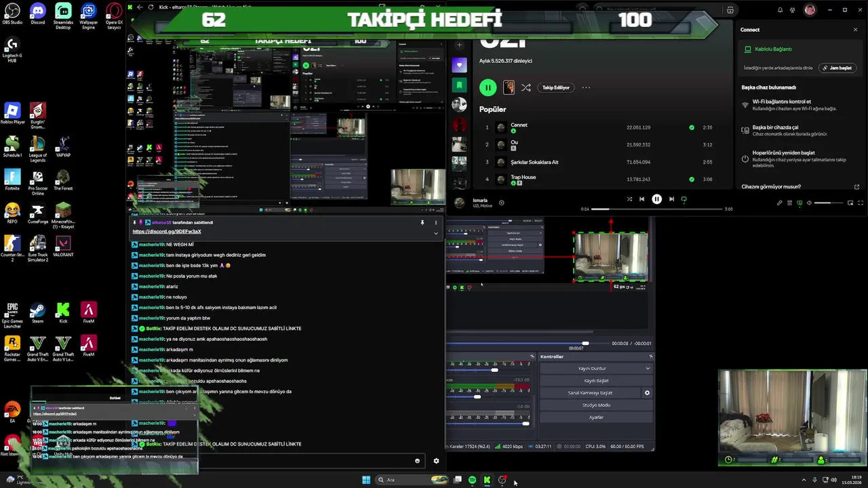The height and width of the screenshot is (488, 868).
Task: Pause playback in the Spotify player bar
Action: pyautogui.click(x=656, y=199)
